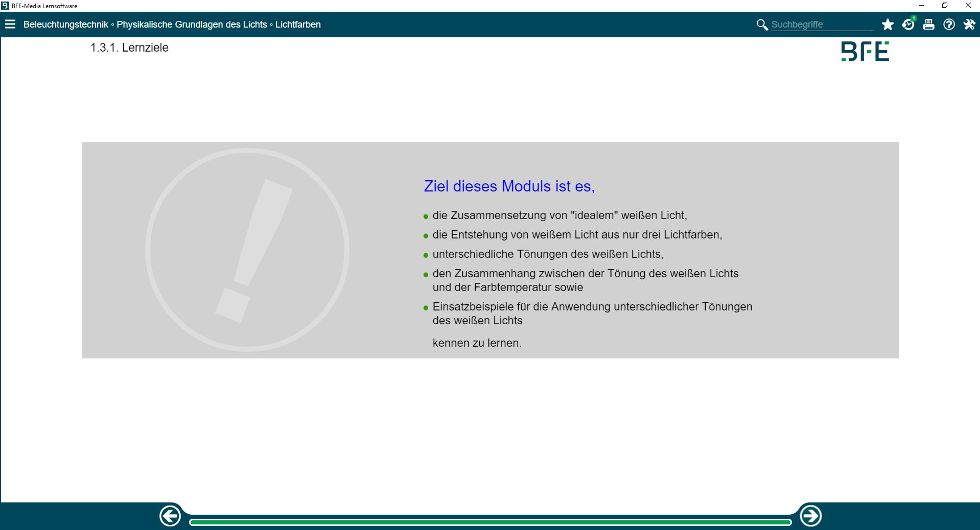This screenshot has width=980, height=530.
Task: Close the BFE-Media Lernsoftware window
Action: click(968, 6)
